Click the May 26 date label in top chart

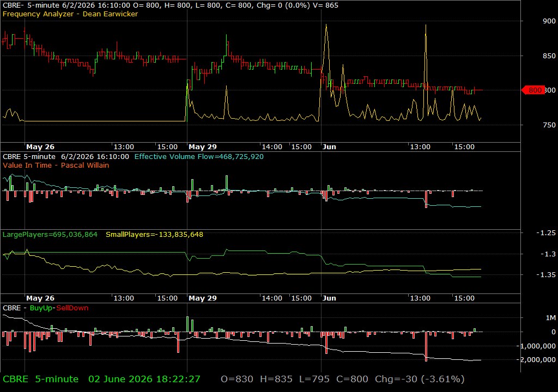40,146
